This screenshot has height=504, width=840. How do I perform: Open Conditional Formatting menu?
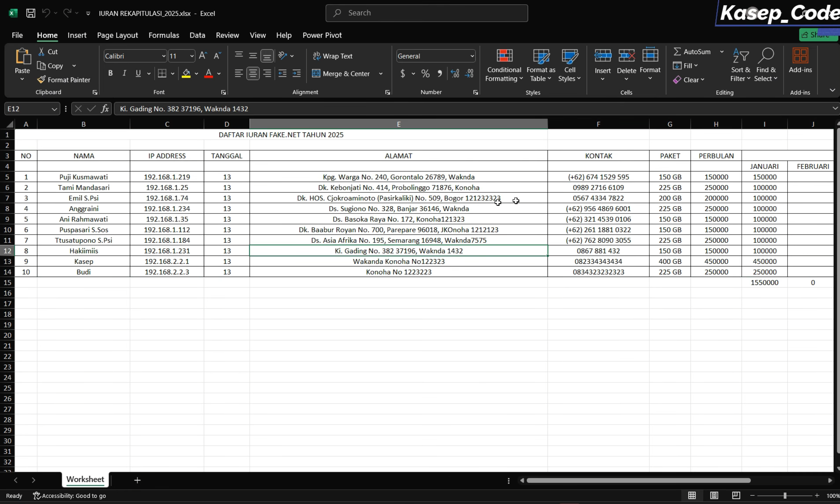[x=504, y=65]
